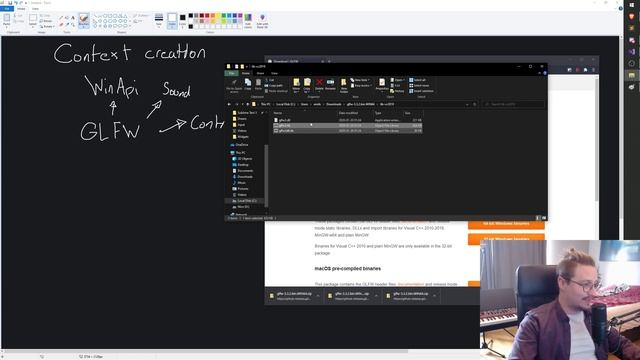Click the Rename icon in Explorer
The image size is (640, 360).
tap(330, 84)
